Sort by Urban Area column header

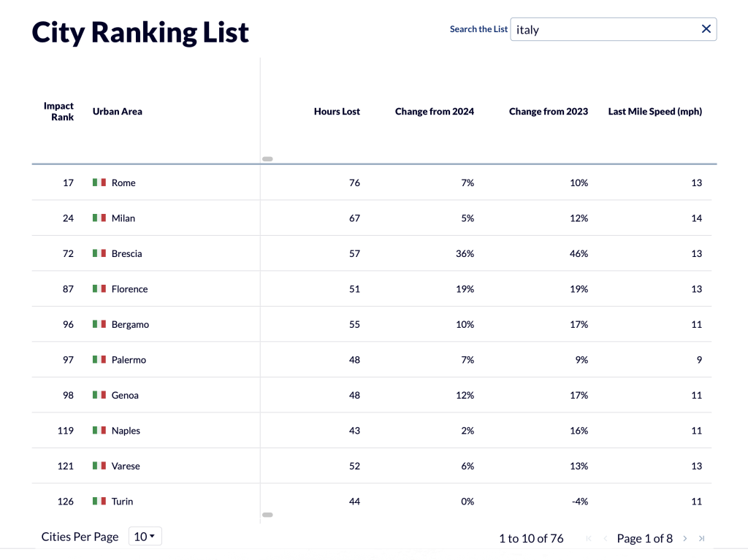118,112
